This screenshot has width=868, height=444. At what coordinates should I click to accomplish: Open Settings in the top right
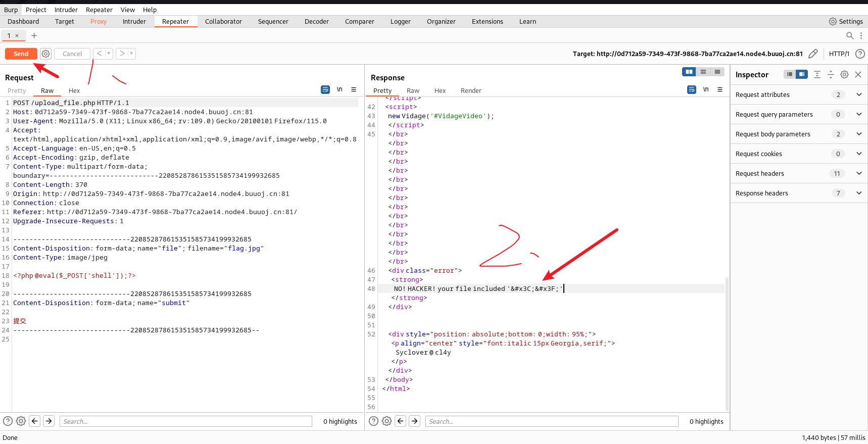click(846, 21)
